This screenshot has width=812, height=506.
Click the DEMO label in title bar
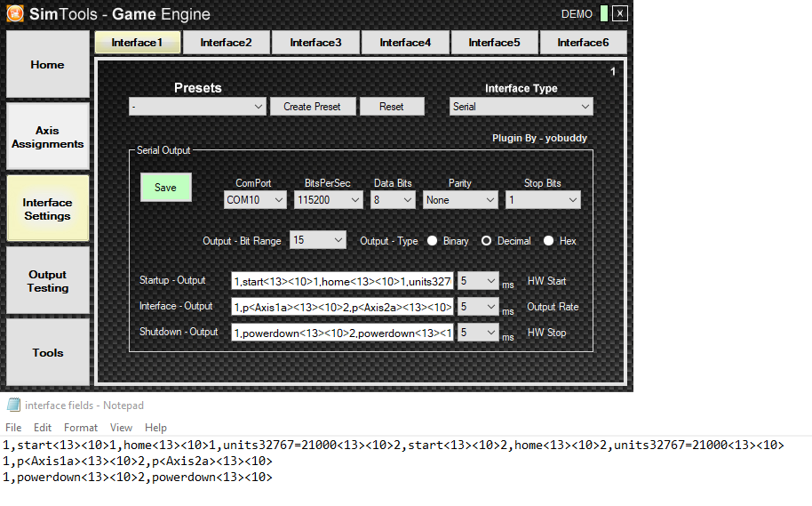click(x=577, y=14)
